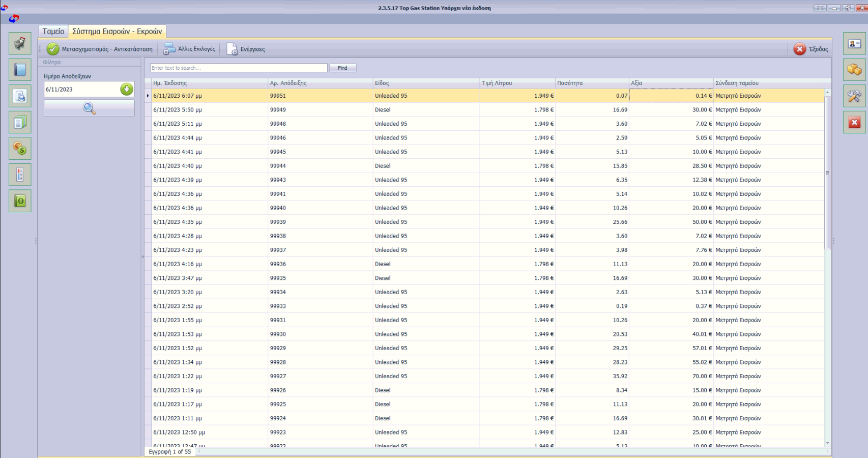Image resolution: width=868 pixels, height=458 pixels.
Task: Sort by Αξία column header
Action: click(672, 83)
